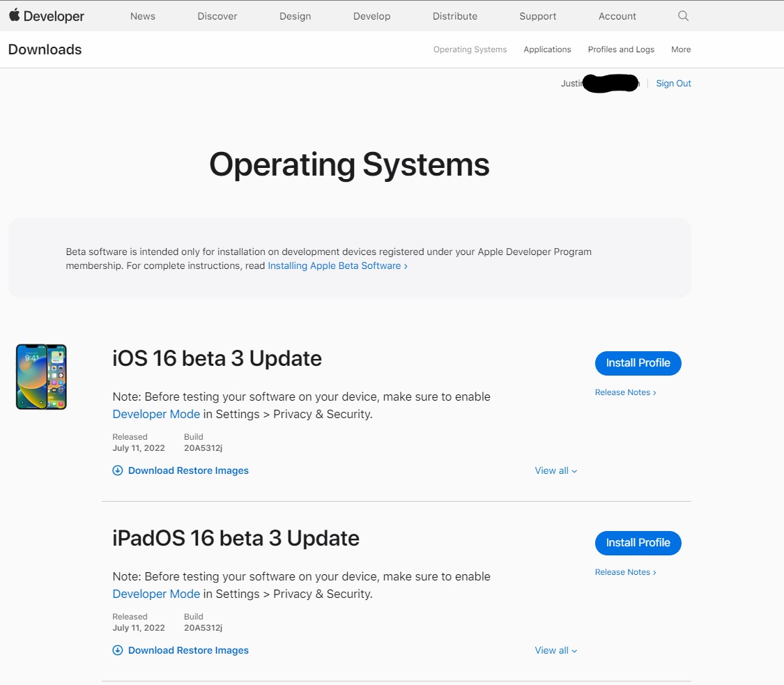Open iOS 16 Release Notes link
Image resolution: width=784 pixels, height=685 pixels.
625,392
